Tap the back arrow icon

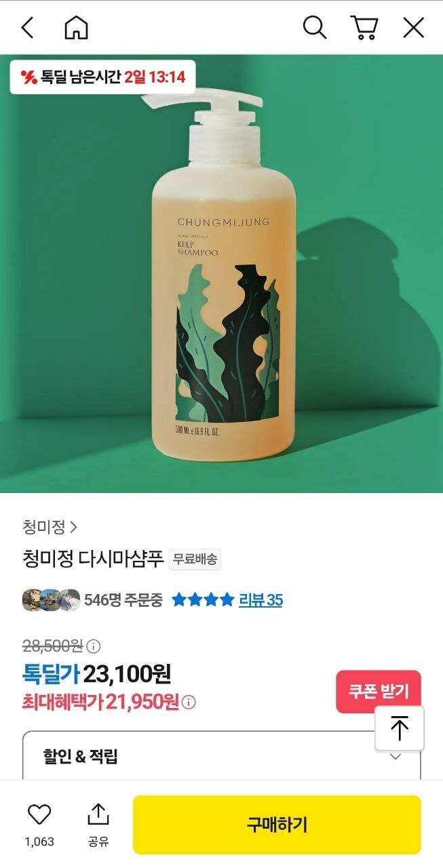[27, 28]
